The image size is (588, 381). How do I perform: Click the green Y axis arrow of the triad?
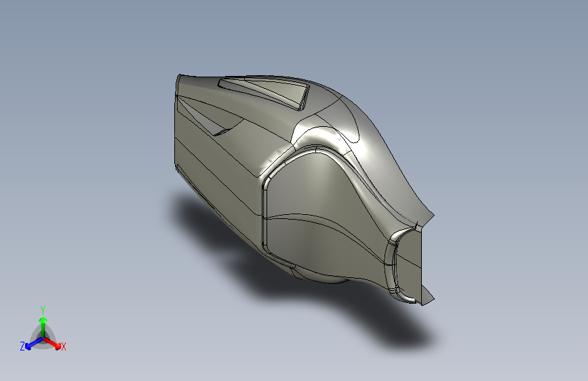(43, 327)
